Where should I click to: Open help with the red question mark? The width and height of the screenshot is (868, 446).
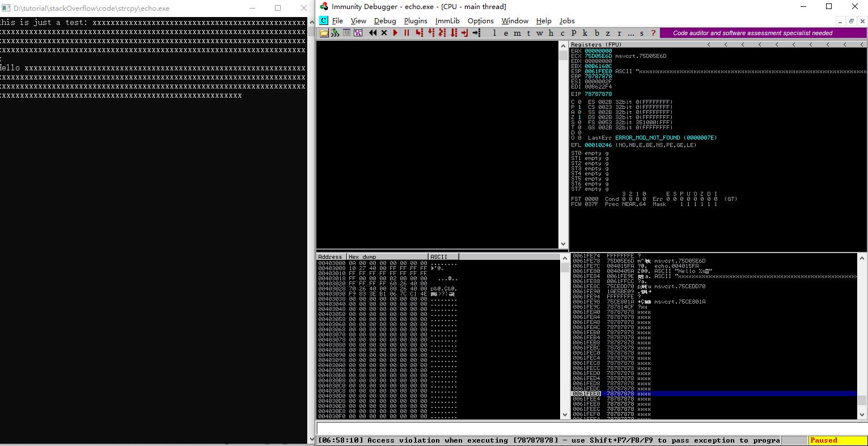[653, 33]
